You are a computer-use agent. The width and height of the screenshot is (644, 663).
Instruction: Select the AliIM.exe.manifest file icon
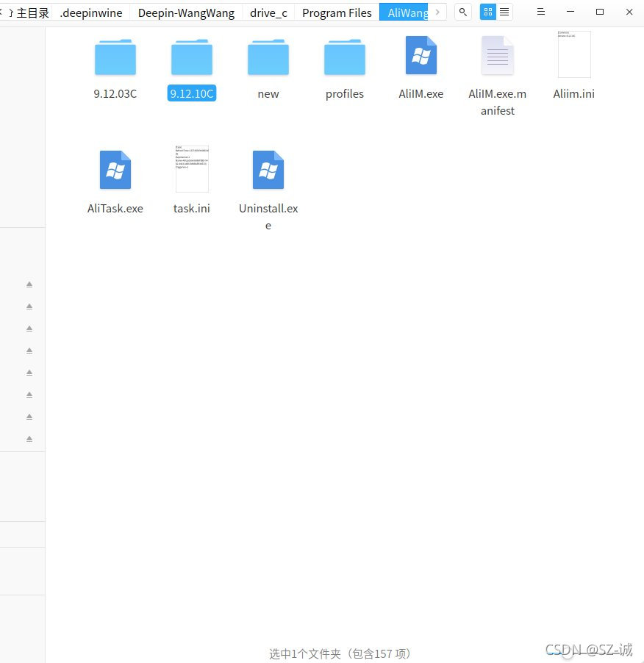[x=497, y=55]
